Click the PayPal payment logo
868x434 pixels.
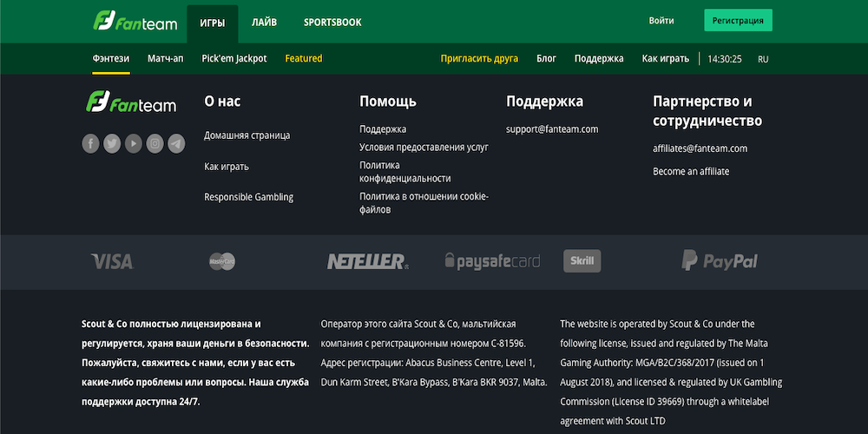click(x=720, y=261)
